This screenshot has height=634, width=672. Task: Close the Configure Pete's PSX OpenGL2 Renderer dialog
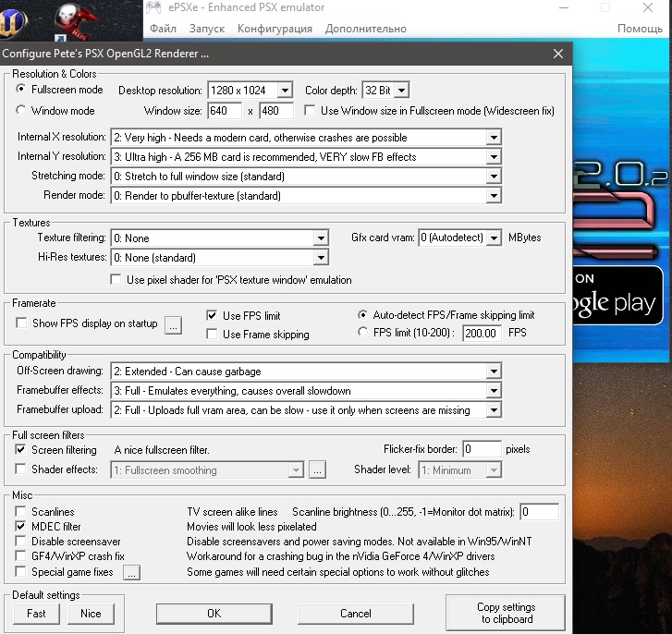click(x=558, y=54)
